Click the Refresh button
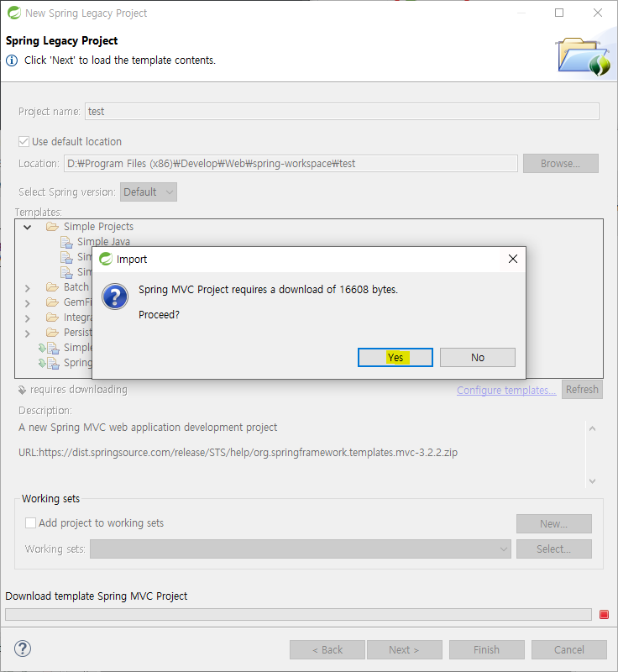Viewport: 618px width, 672px height. pyautogui.click(x=582, y=390)
